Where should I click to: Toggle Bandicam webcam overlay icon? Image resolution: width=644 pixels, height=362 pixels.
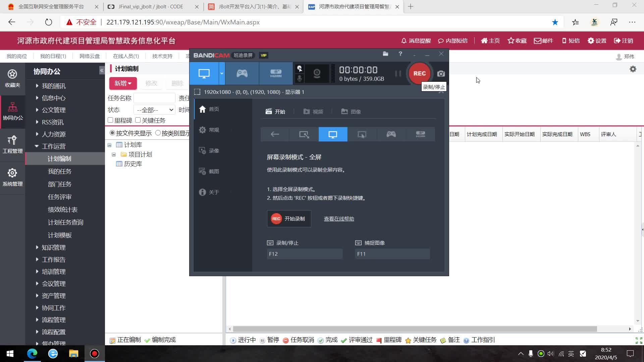pyautogui.click(x=317, y=73)
